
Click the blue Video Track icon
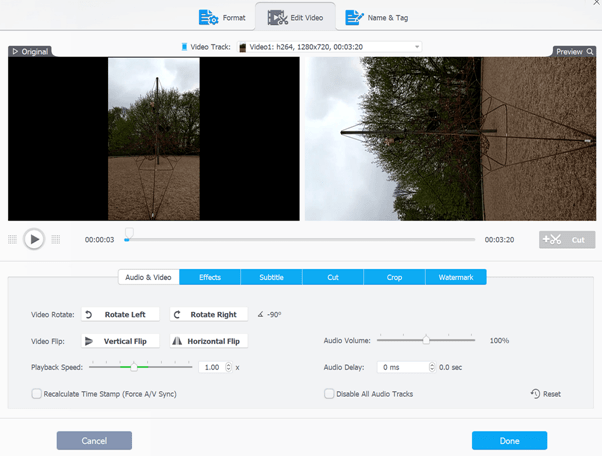184,47
